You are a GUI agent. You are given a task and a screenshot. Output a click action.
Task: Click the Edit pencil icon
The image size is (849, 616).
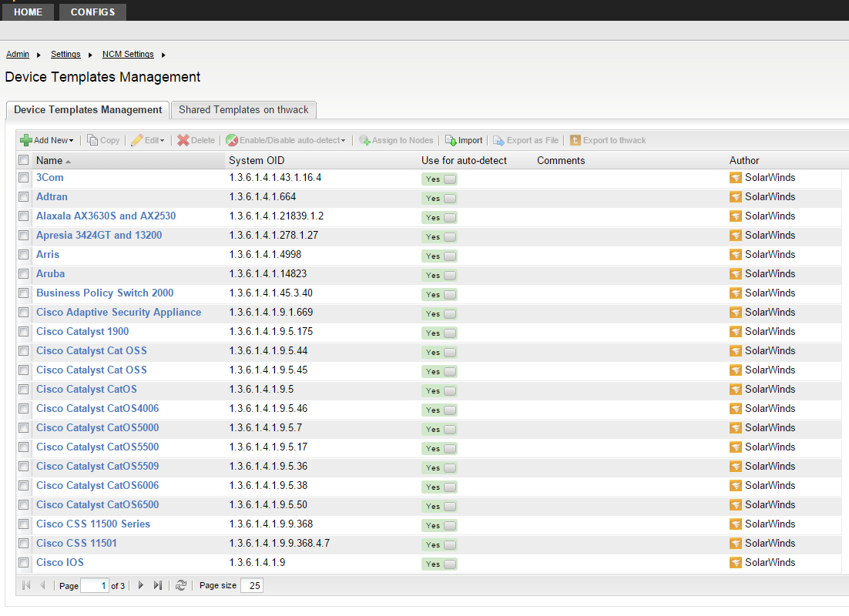pyautogui.click(x=137, y=140)
